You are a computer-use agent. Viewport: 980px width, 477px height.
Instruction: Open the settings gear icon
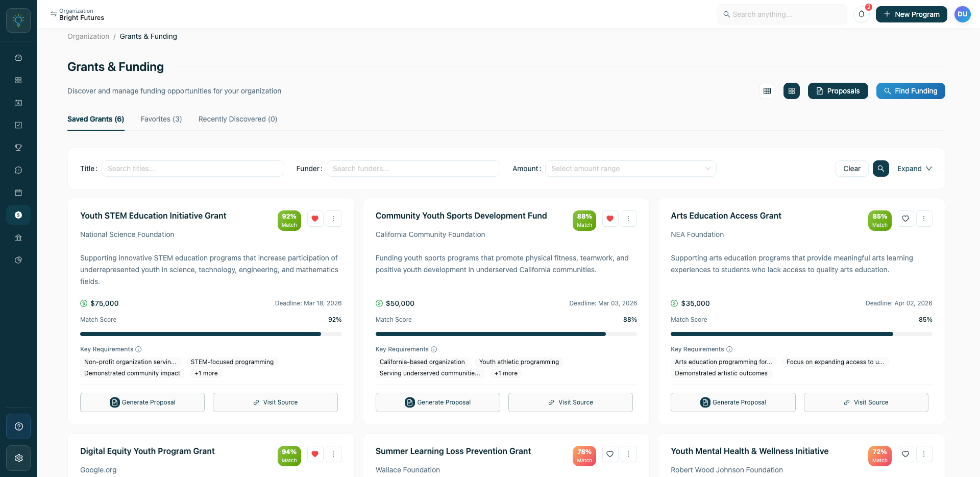click(18, 458)
